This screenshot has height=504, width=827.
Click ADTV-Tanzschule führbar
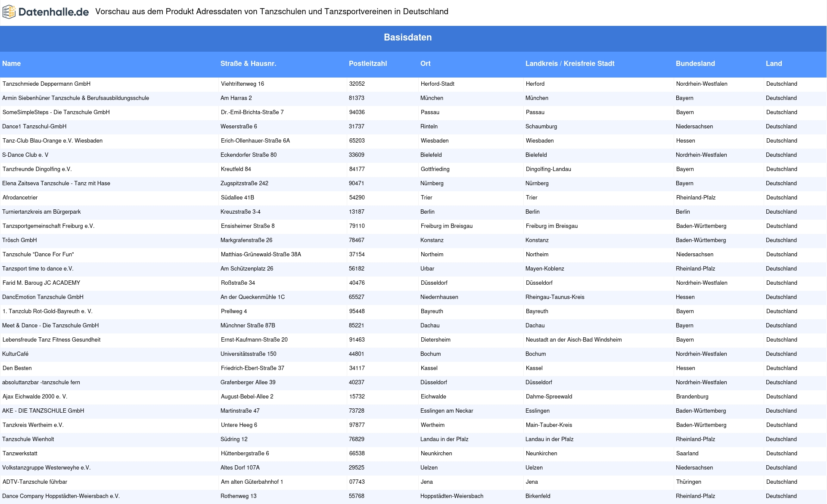(x=35, y=482)
